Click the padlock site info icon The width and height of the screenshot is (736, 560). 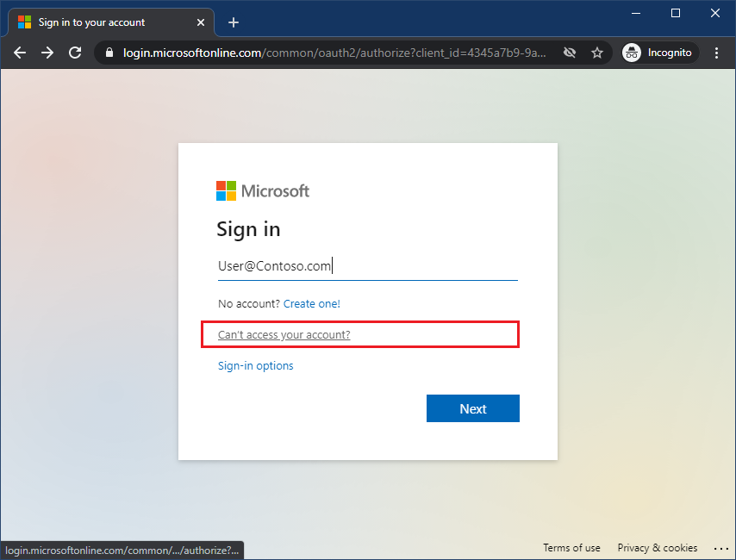click(109, 53)
